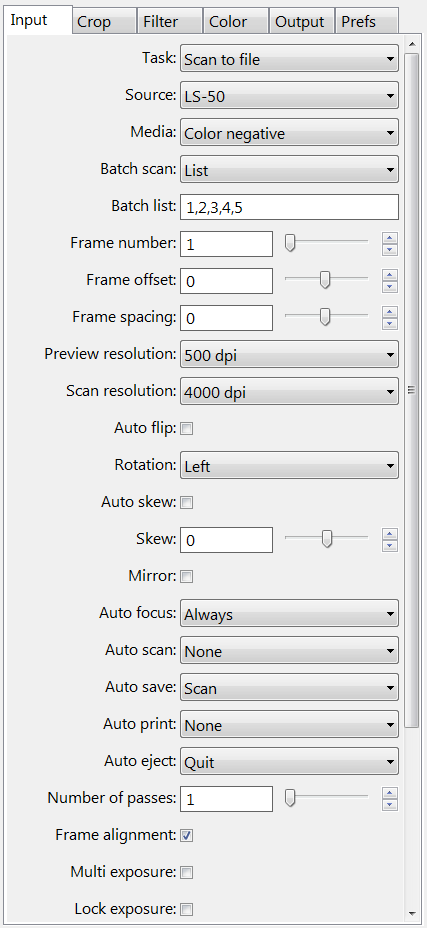Screen dimensions: 427x928
Task: Click the Number of passes input field
Action: pos(226,799)
